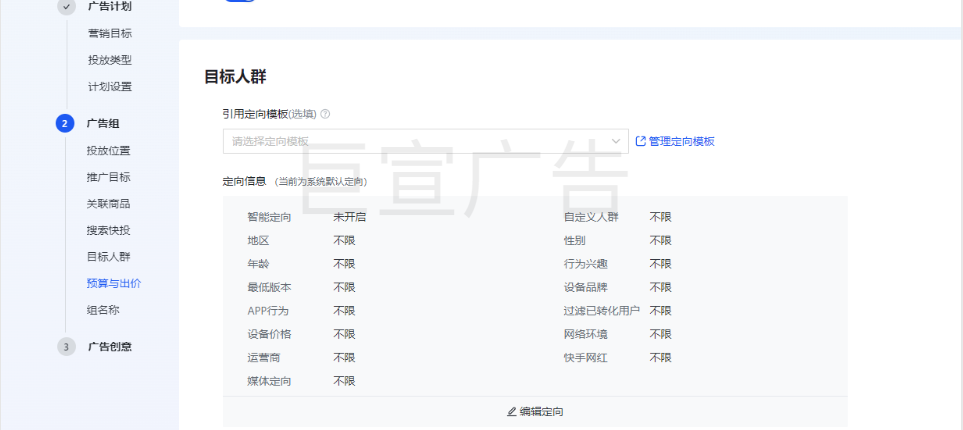Viewport: 963px width, 430px height.
Task: Click the 当前为系统默认定向 note
Action: 321,182
